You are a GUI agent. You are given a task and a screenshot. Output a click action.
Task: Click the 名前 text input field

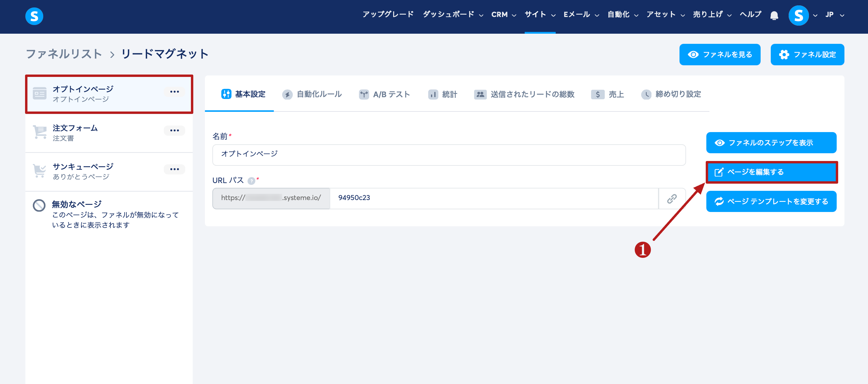pyautogui.click(x=449, y=155)
